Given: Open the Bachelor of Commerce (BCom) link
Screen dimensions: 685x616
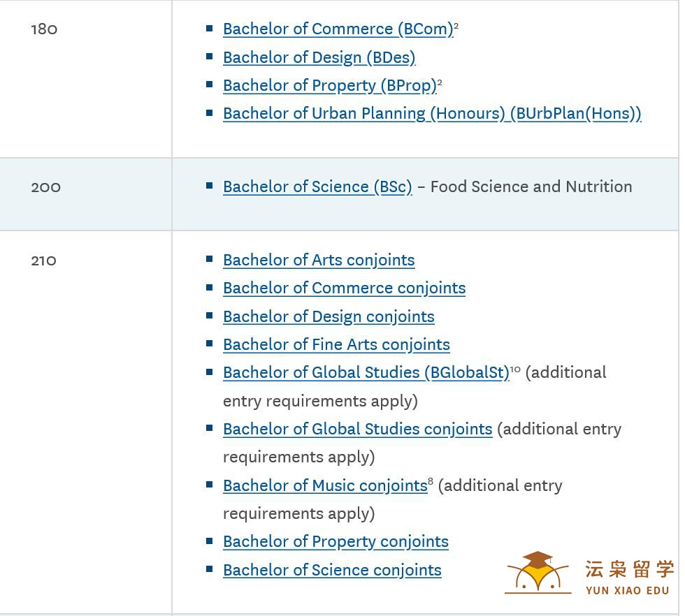Looking at the screenshot, I should coord(338,29).
